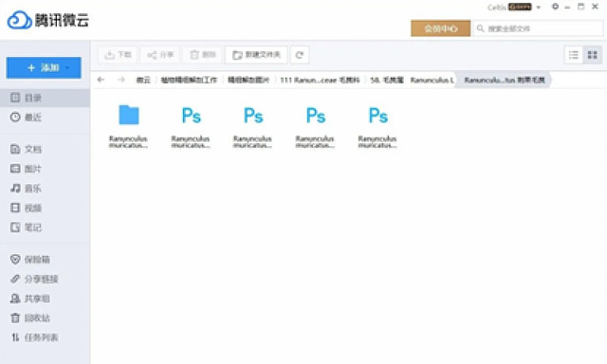Select the first Ranunculus muricatus PS file
This screenshot has width=607, height=364.
click(191, 126)
